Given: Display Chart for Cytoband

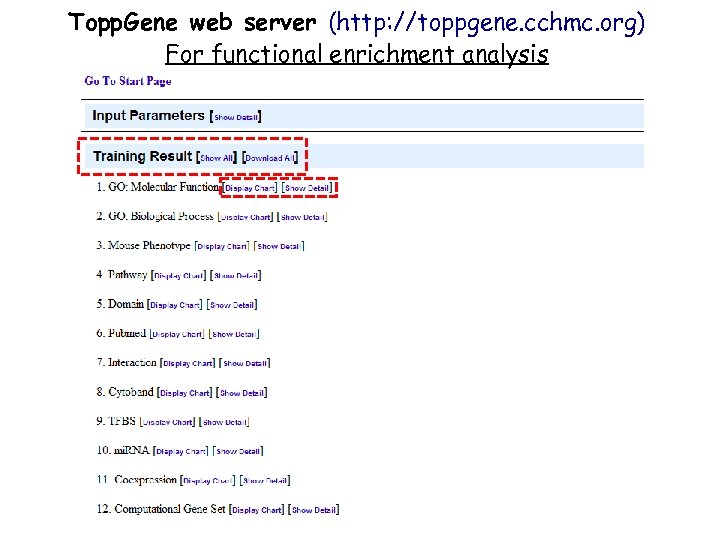Looking at the screenshot, I should [x=185, y=394].
